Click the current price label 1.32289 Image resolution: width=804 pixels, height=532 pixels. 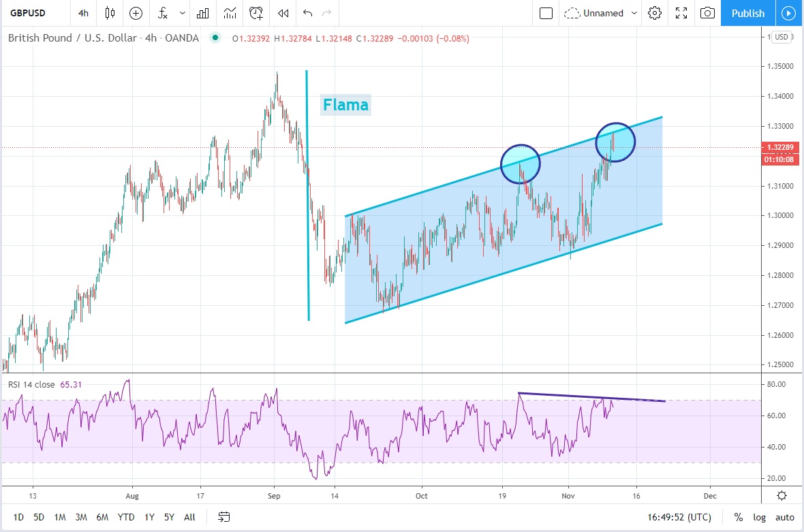779,147
